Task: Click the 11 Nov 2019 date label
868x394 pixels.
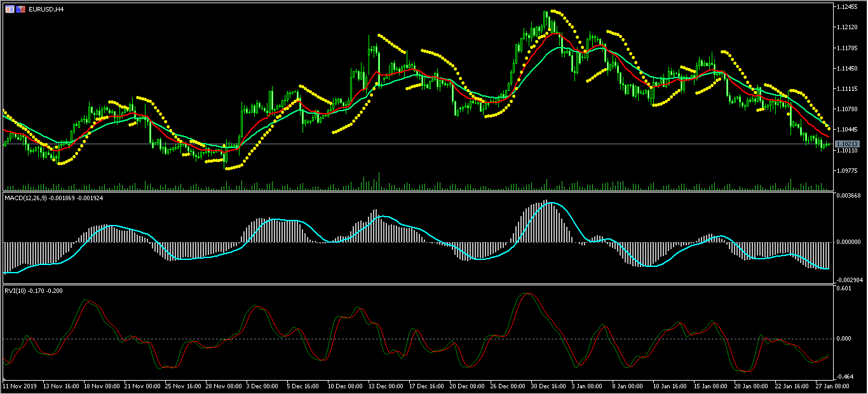Action: click(20, 386)
